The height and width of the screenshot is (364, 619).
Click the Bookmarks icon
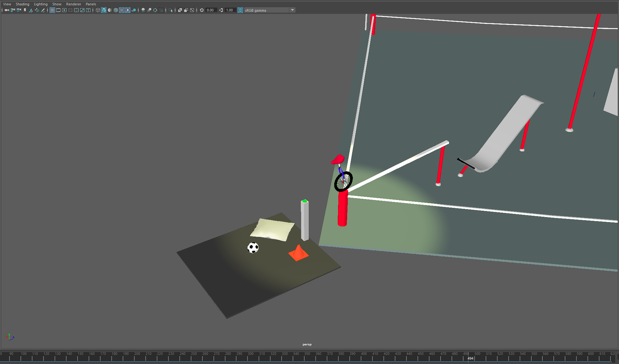tap(25, 10)
